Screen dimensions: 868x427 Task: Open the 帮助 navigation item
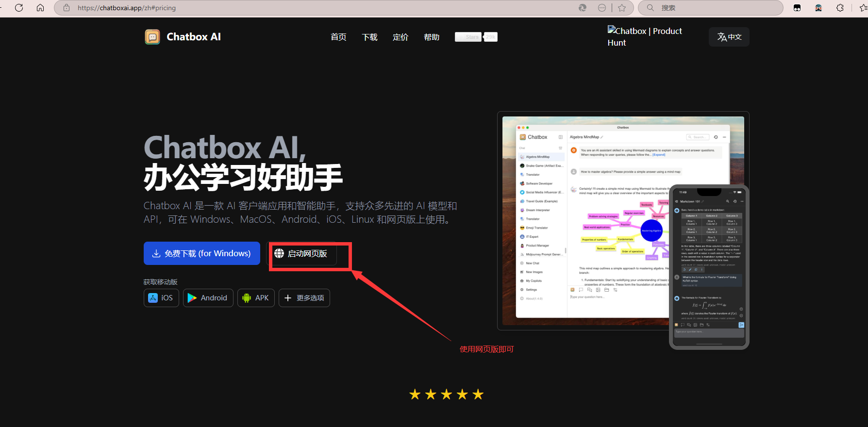(x=432, y=37)
